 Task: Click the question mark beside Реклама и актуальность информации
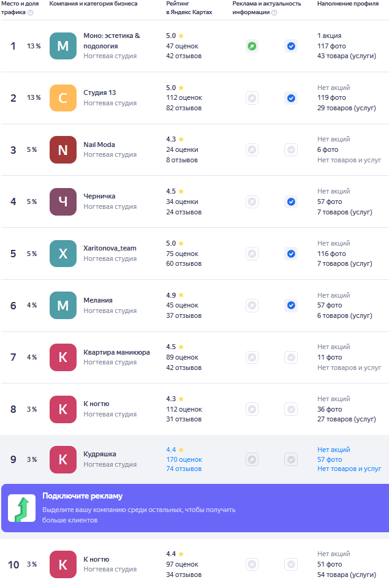click(274, 12)
